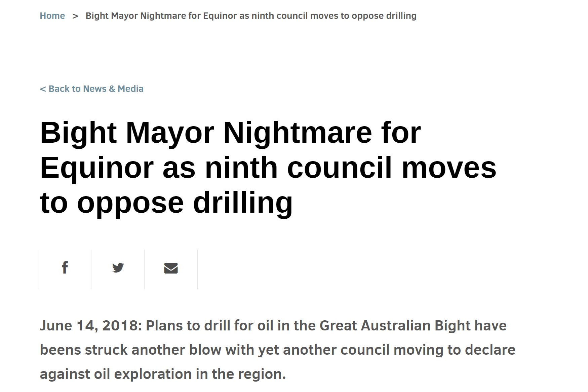Image resolution: width=588 pixels, height=392 pixels.
Task: Click 'against oil exploration in the region.' text
Action: 163,374
